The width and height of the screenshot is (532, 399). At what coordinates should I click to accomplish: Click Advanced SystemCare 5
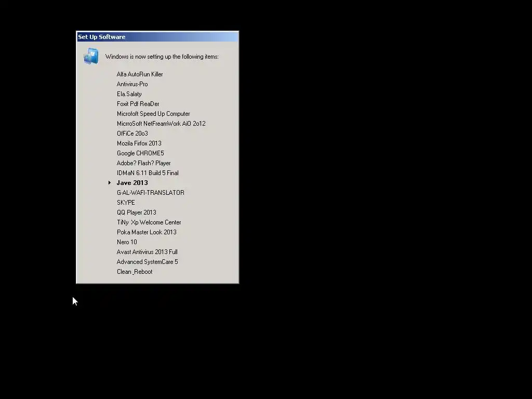(x=147, y=262)
